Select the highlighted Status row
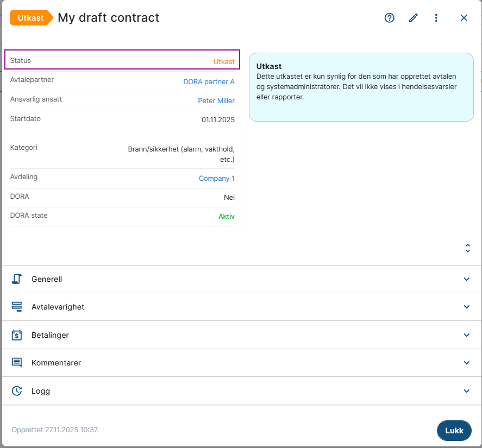482x448 pixels. coord(122,60)
